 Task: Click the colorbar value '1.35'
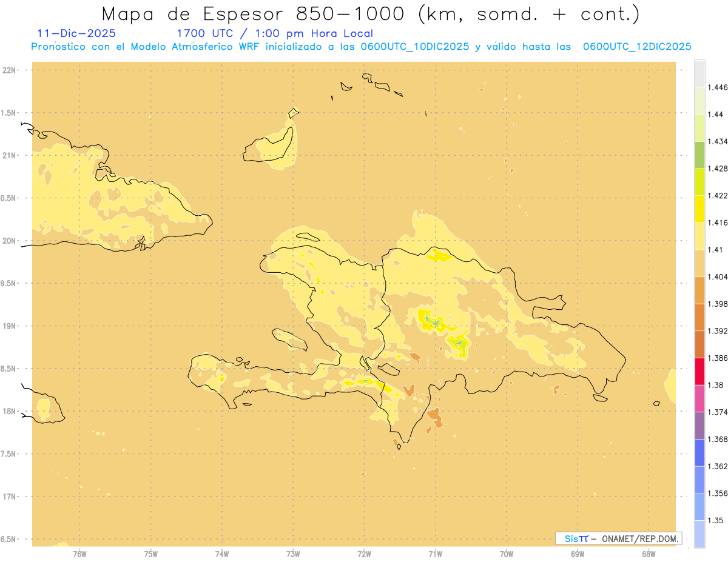[x=716, y=520]
